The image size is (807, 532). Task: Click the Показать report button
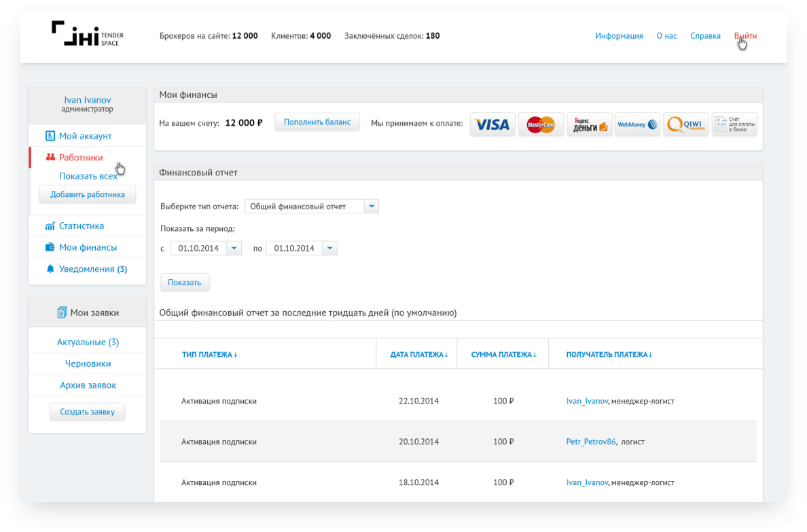(x=185, y=283)
